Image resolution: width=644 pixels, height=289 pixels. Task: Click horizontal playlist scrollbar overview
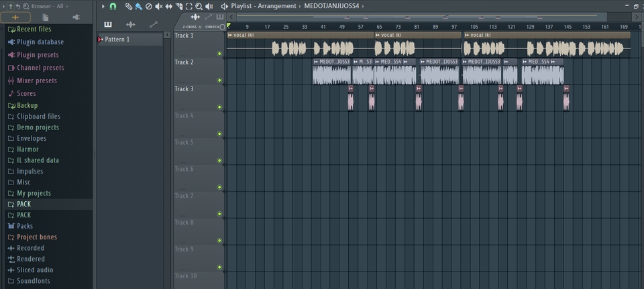[x=421, y=17]
